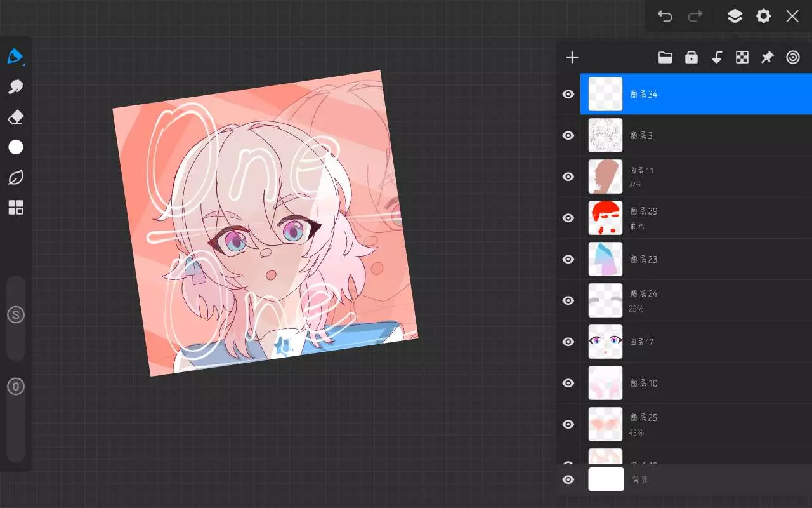Toggle the layers panel icon
The height and width of the screenshot is (508, 812).
point(735,16)
